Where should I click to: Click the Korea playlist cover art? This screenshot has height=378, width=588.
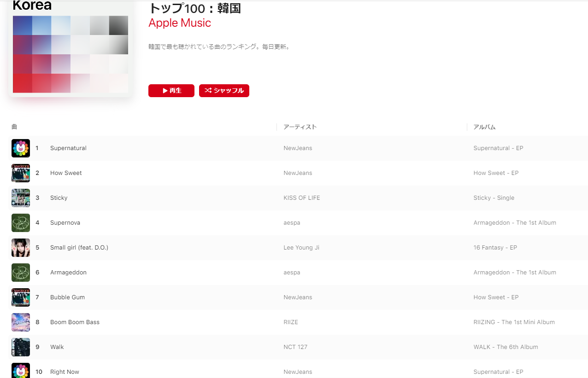(x=71, y=48)
